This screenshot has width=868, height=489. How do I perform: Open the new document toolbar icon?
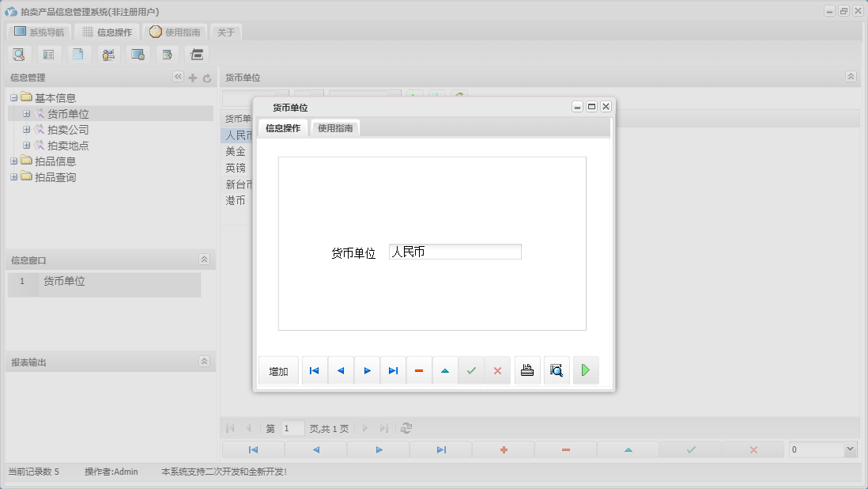point(78,54)
